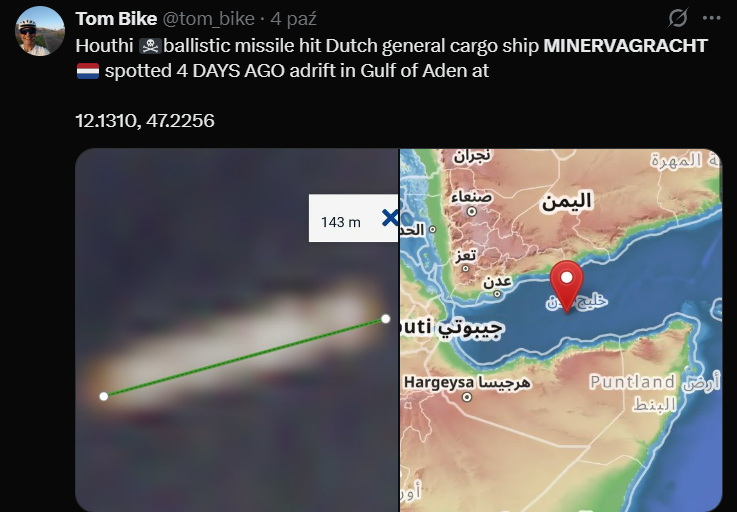This screenshot has height=512, width=737.
Task: Click the Puntland label on the map
Action: coord(632,382)
